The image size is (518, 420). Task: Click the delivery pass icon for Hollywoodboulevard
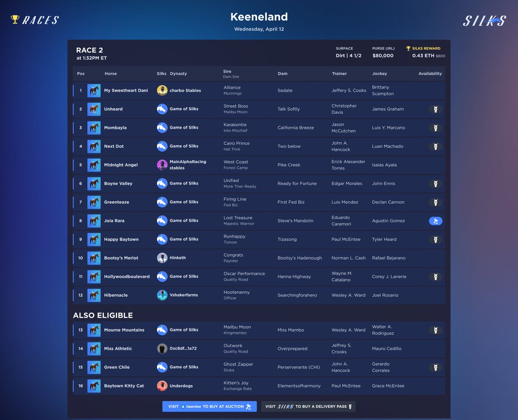pos(436,276)
